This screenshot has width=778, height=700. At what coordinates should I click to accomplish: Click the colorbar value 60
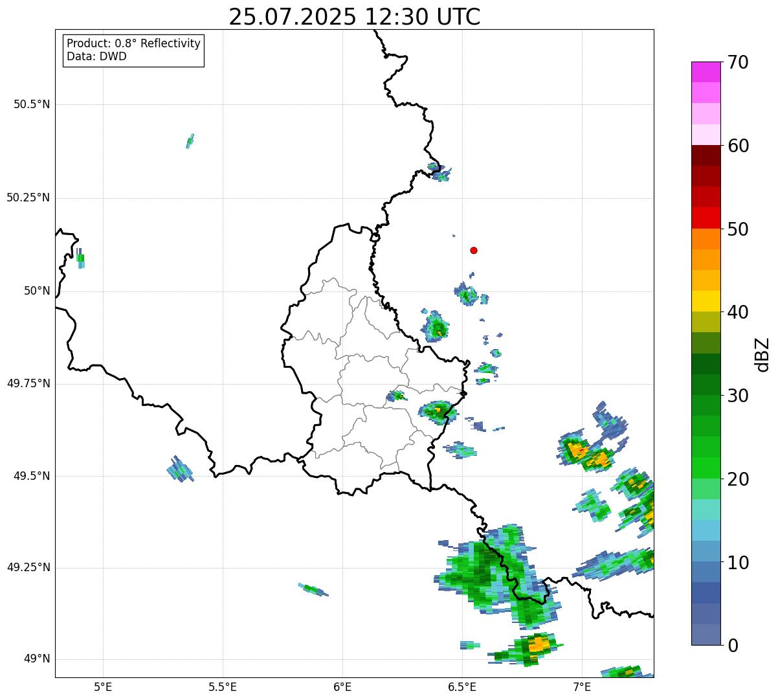click(738, 146)
